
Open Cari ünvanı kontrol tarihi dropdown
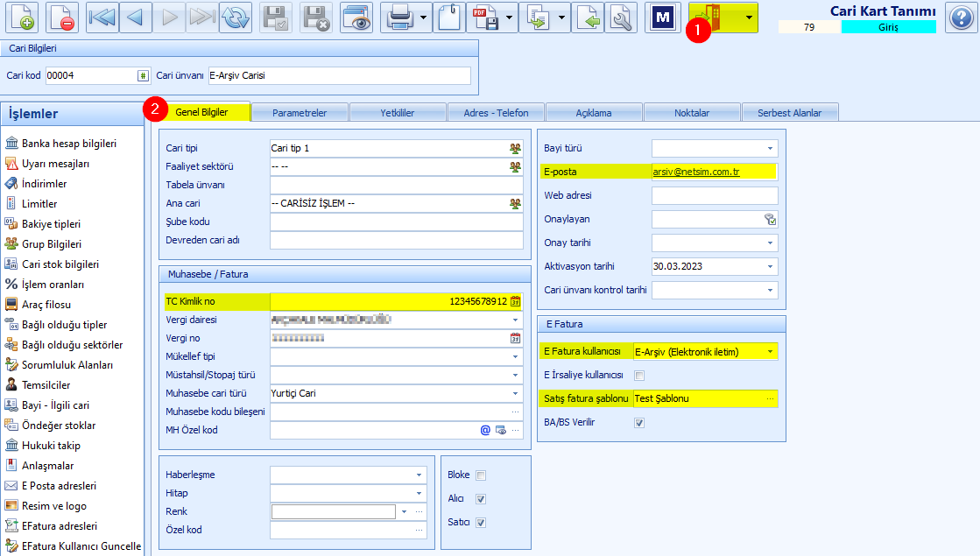click(x=770, y=290)
